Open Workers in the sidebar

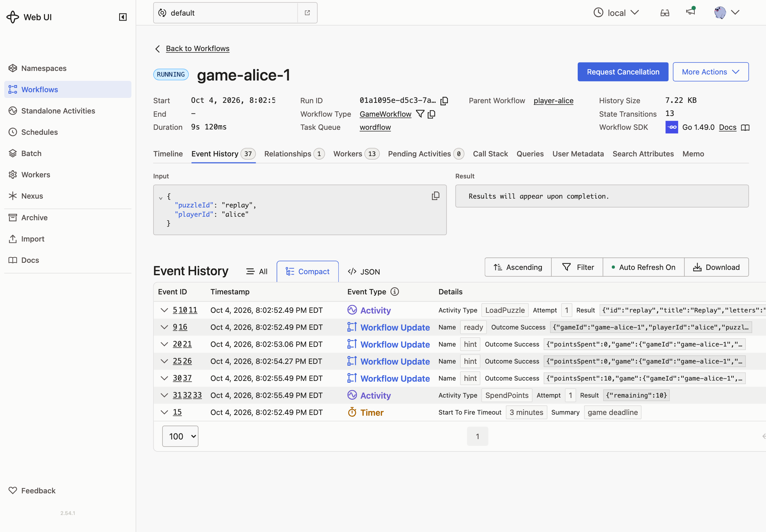[68, 174]
